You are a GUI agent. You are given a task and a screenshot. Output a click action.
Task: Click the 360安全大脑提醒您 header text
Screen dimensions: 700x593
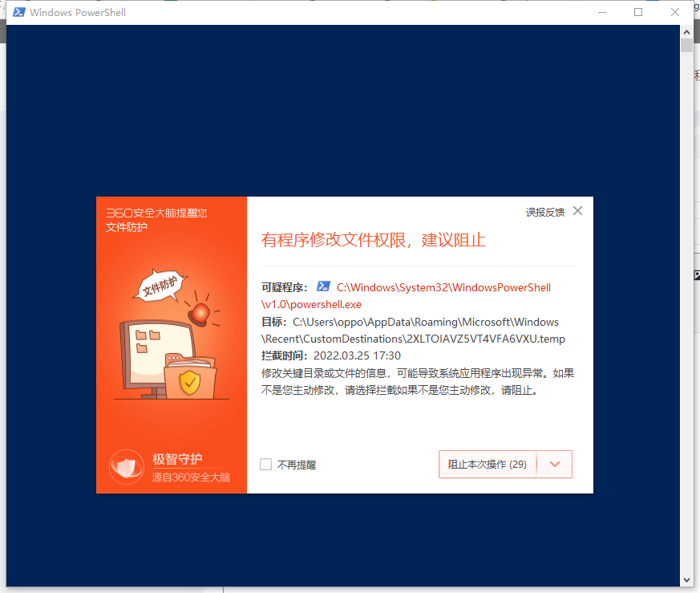click(156, 213)
